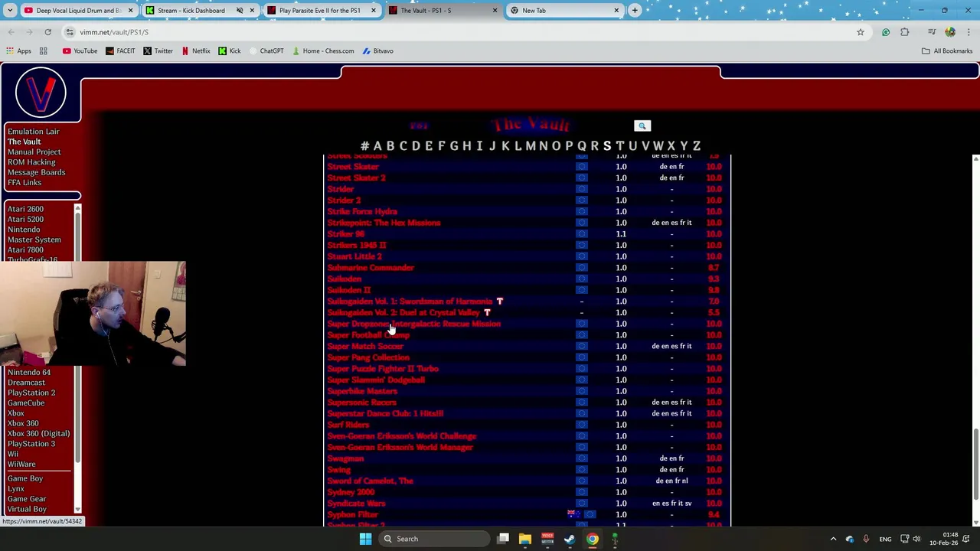Image resolution: width=980 pixels, height=551 pixels.
Task: Open the Suikoden II game page
Action: [348, 290]
